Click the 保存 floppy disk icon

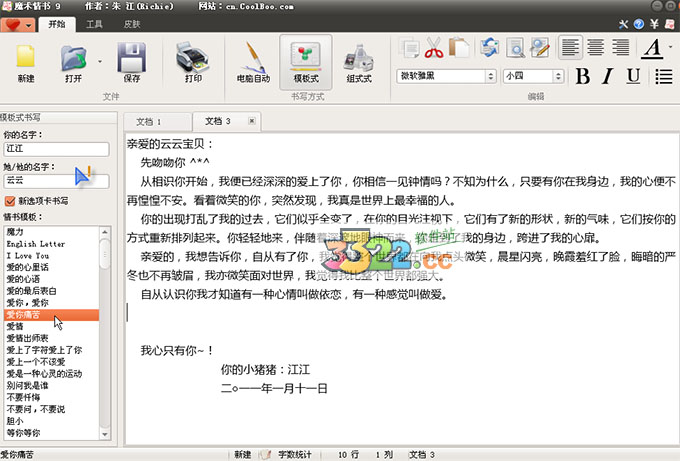coord(131,57)
